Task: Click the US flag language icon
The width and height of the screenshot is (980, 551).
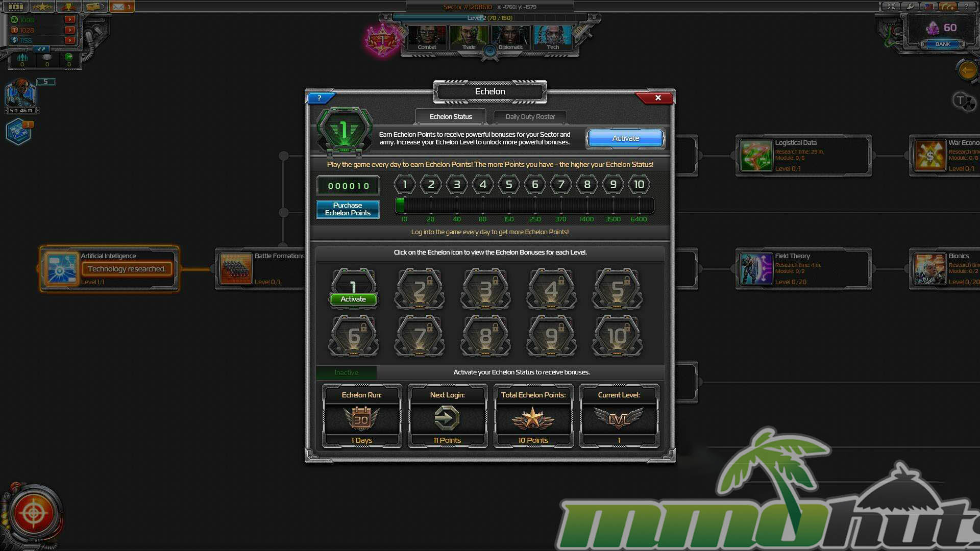Action: pyautogui.click(x=929, y=7)
